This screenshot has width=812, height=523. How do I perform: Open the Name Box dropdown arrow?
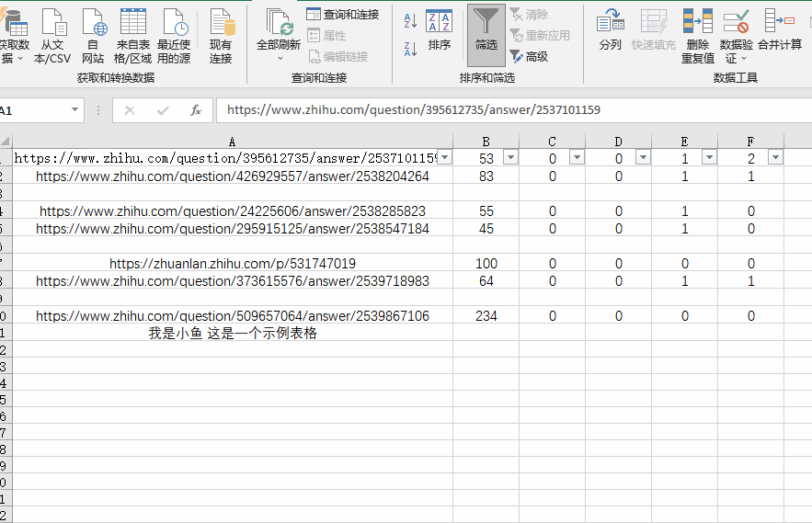pyautogui.click(x=74, y=109)
